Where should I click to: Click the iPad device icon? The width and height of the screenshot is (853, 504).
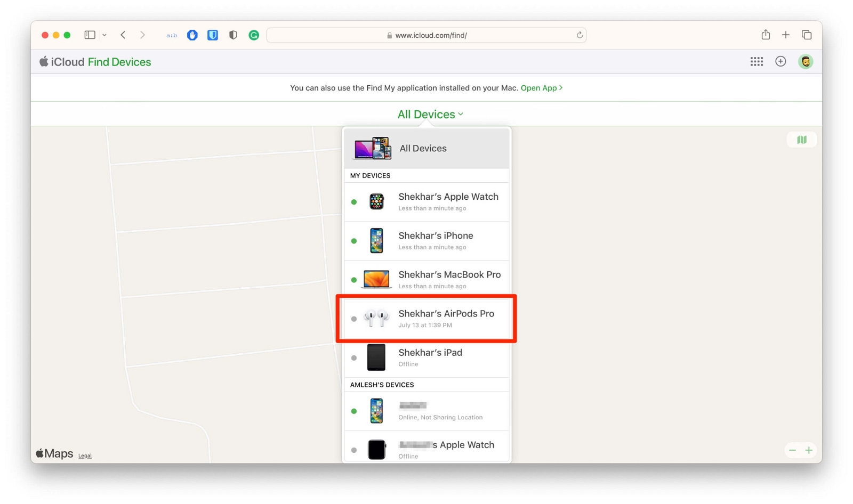[x=376, y=357]
